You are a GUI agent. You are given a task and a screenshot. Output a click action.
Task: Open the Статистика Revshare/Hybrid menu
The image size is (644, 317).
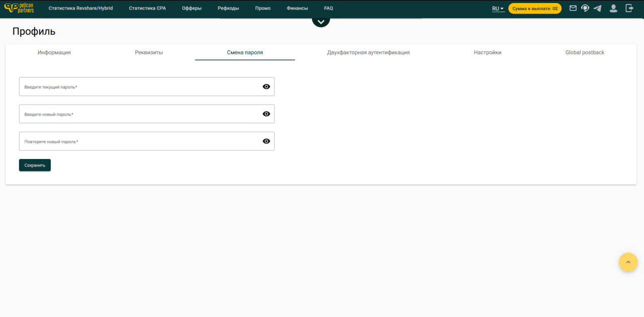click(80, 9)
